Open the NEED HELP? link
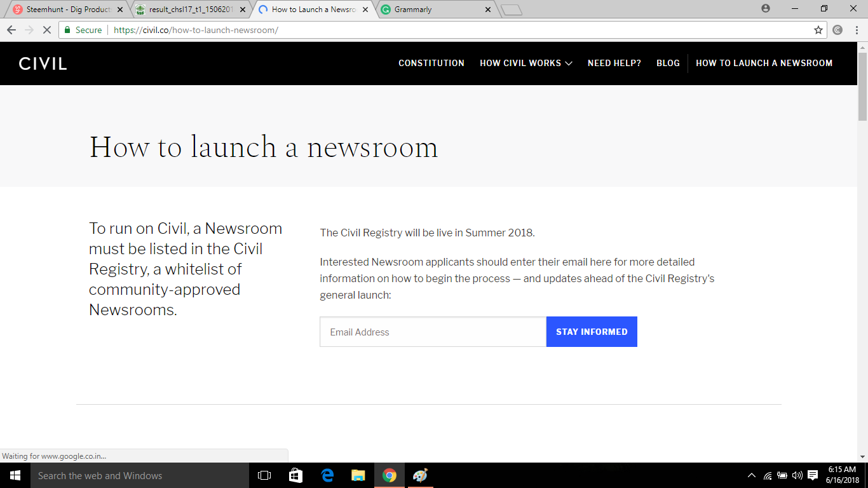868x488 pixels. click(614, 63)
